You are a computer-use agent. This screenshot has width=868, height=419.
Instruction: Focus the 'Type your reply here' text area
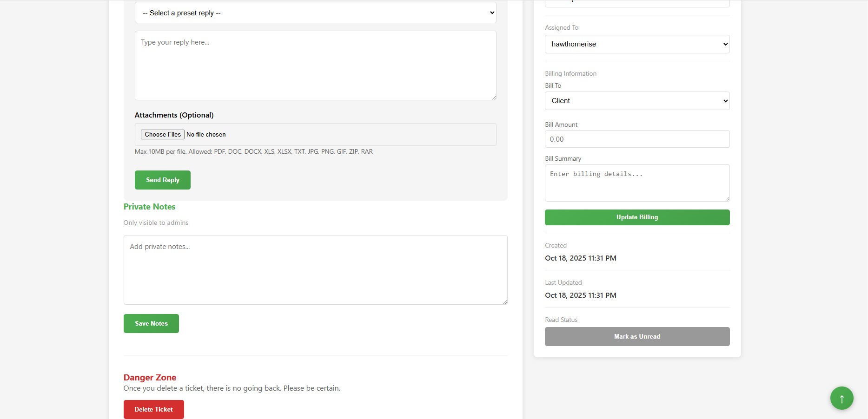click(x=315, y=65)
